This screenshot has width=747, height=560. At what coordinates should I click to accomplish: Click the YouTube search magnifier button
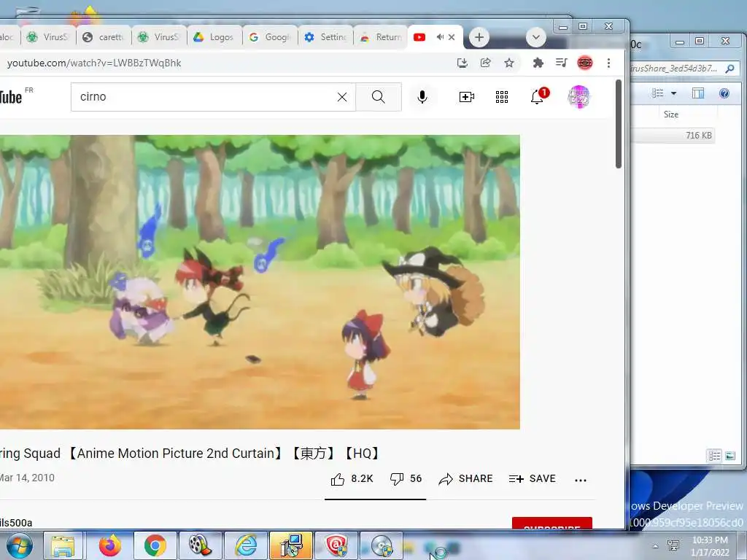(379, 97)
